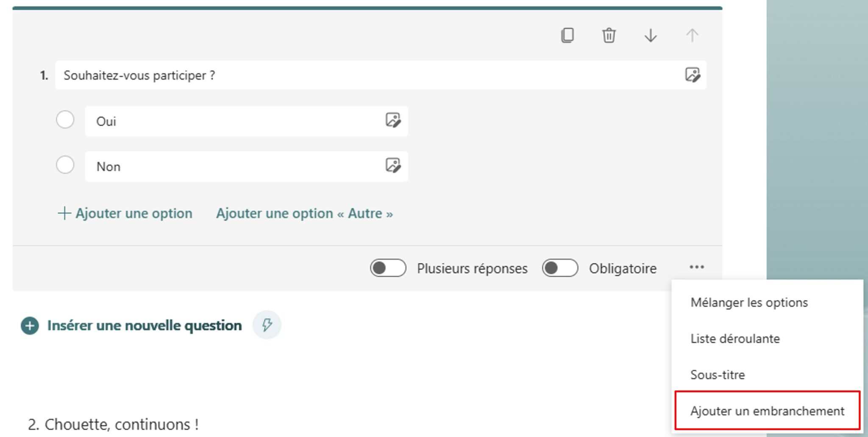Add an image to the Non option

pyautogui.click(x=393, y=166)
